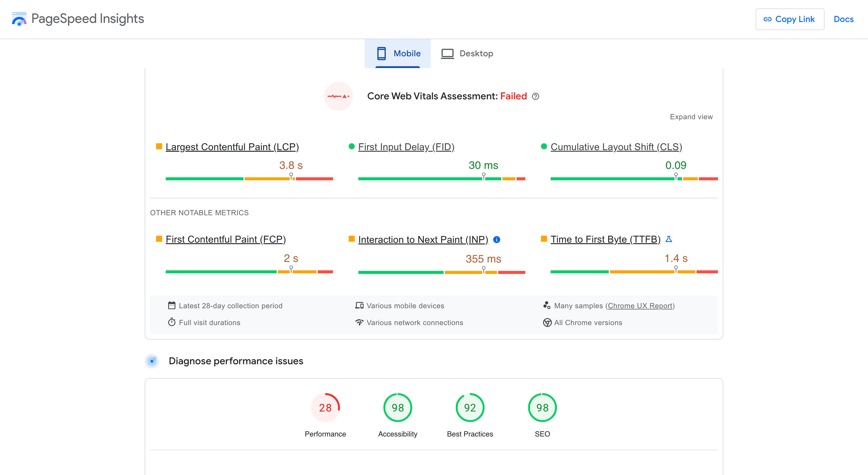Click the mobile devices icon
Viewport: 868px width, 475px height.
pyautogui.click(x=359, y=305)
